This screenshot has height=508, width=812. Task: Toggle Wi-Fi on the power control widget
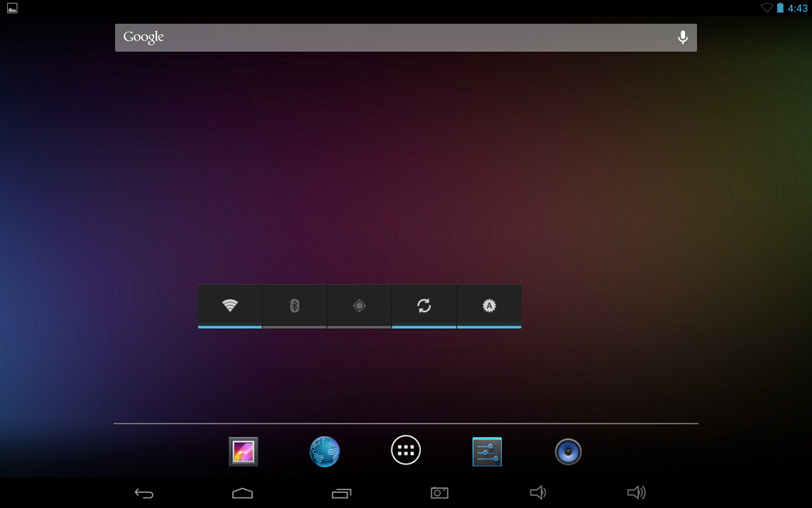pos(229,306)
